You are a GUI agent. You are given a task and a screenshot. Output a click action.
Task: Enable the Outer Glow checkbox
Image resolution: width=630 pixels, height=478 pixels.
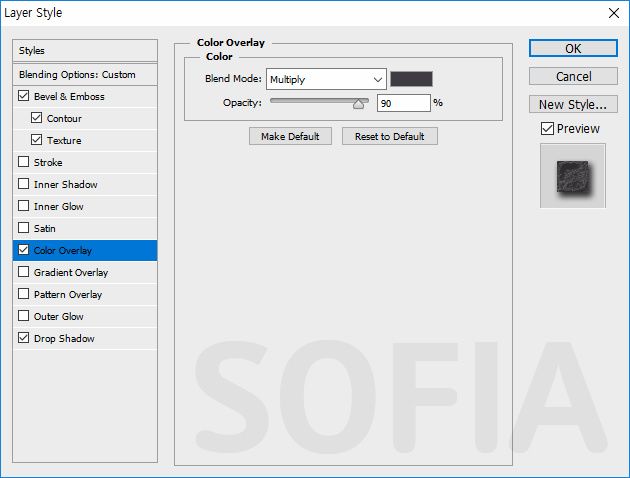click(x=24, y=316)
